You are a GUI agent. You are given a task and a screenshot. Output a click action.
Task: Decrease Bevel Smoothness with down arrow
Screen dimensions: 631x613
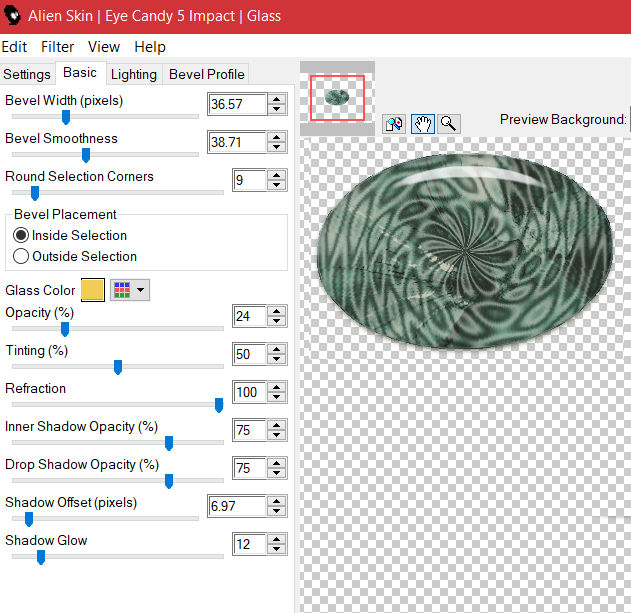[277, 148]
